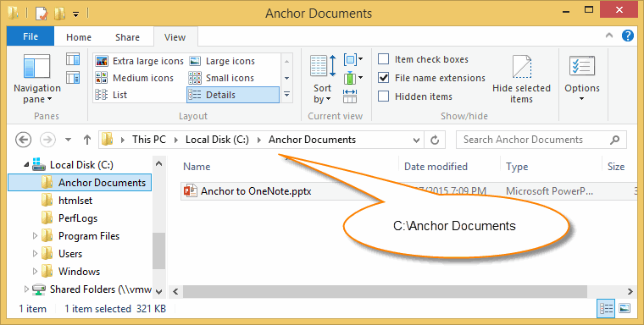The image size is (644, 325).
Task: Collapse the ribbon with the caret icon
Action: pyautogui.click(x=609, y=36)
